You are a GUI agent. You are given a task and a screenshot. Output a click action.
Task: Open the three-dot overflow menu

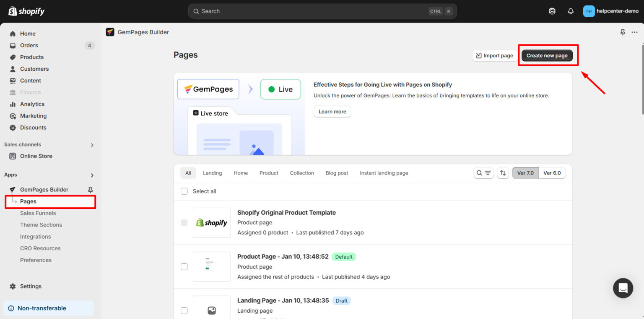[x=634, y=32]
